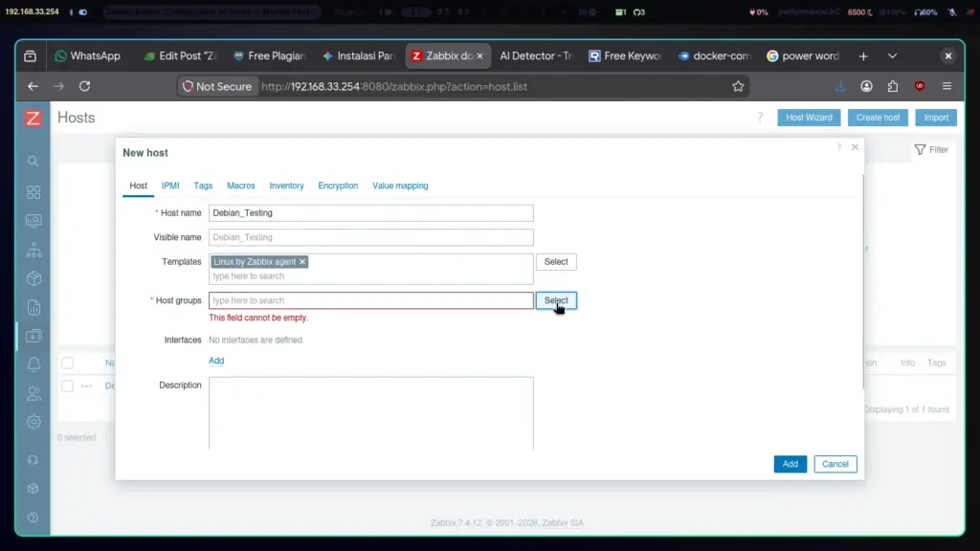Open browser hamburger menu
Screen dimensions: 980x551
(947, 86)
